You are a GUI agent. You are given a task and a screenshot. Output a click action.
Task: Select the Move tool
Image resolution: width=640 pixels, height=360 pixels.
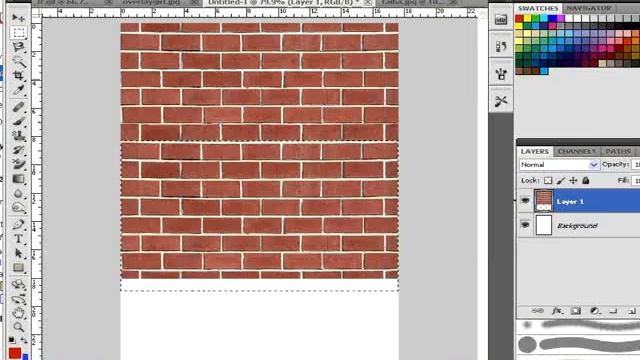[18, 18]
